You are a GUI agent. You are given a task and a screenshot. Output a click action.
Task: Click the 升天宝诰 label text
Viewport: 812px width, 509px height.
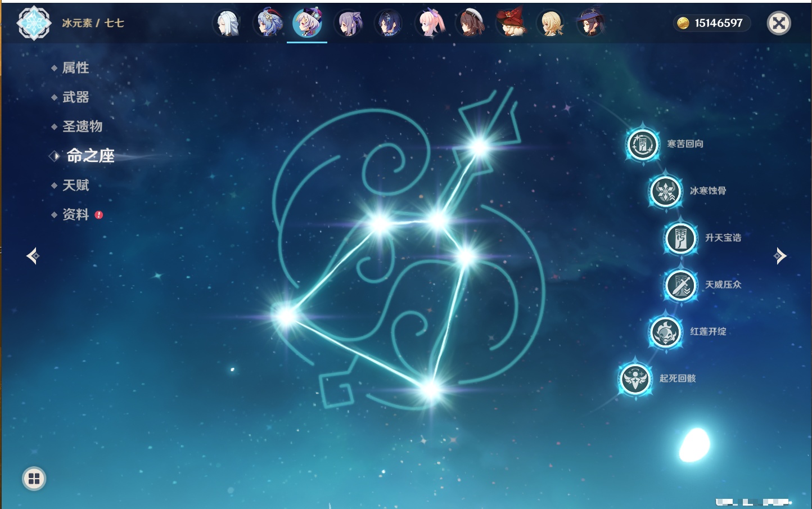[x=723, y=238]
